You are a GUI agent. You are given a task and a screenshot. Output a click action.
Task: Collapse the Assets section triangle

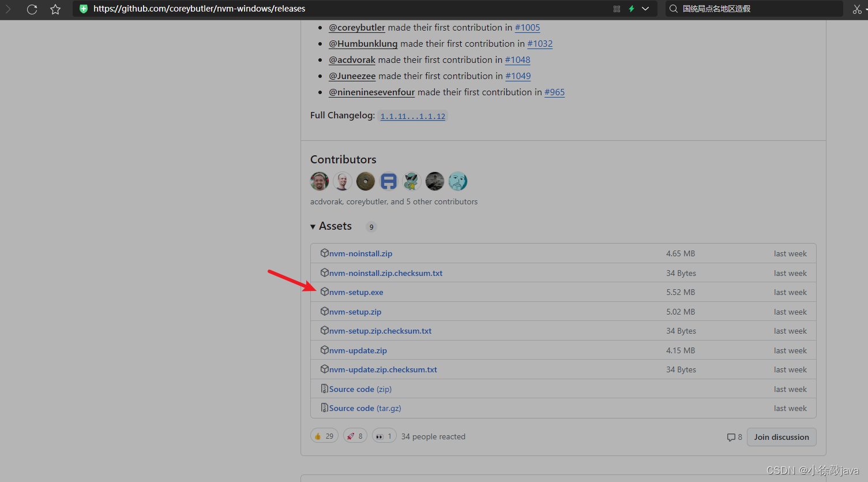[313, 227]
